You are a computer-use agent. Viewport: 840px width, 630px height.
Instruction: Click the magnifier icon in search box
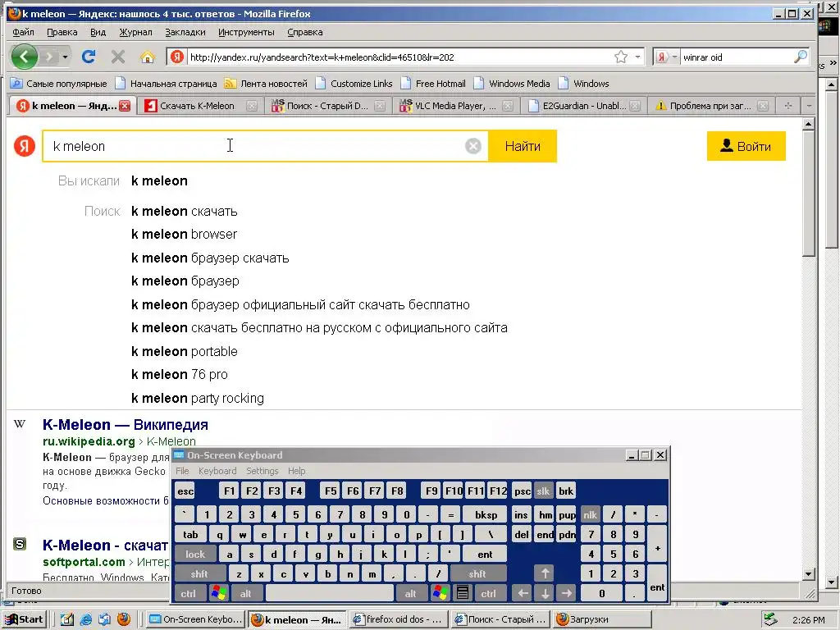801,57
